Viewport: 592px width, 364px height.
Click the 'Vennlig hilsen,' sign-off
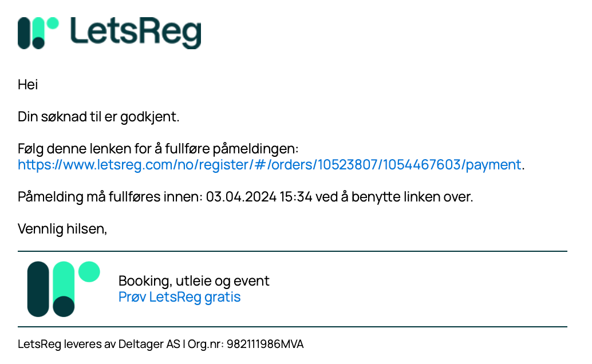click(x=62, y=229)
